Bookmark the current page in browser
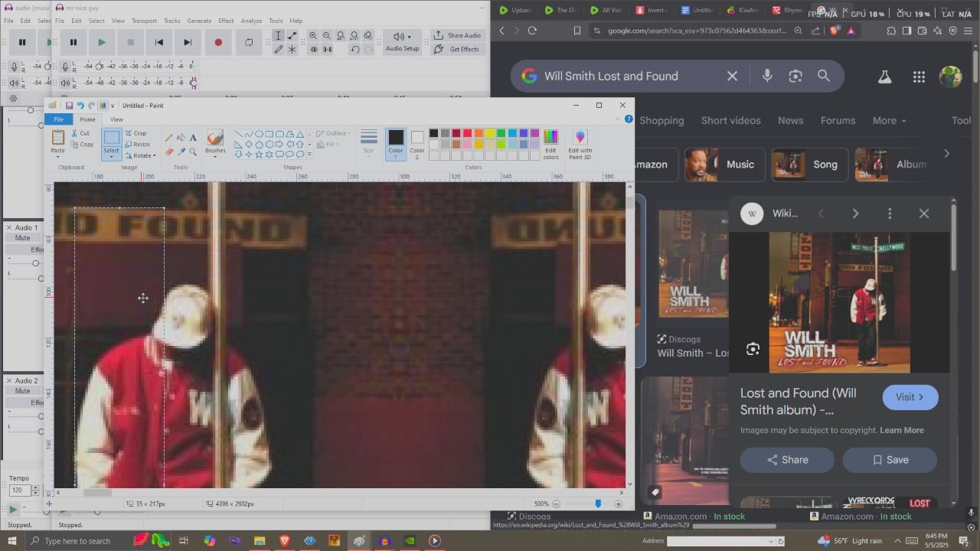This screenshot has width=980, height=551. coord(577,31)
